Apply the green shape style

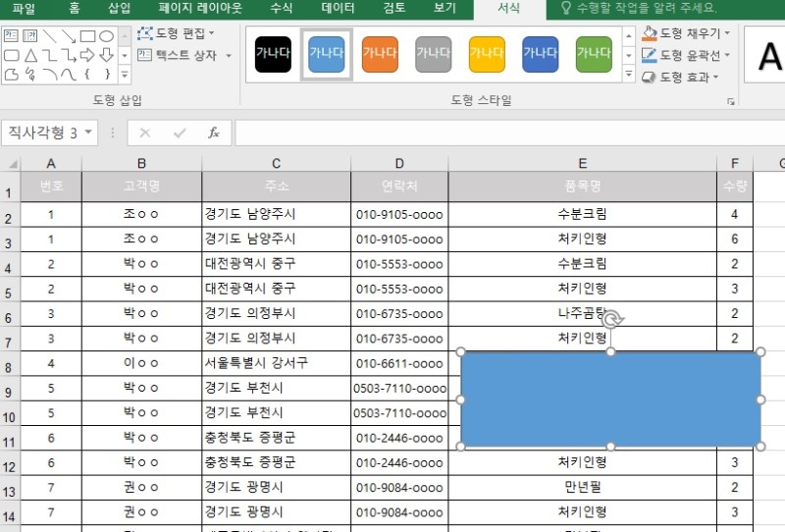coord(594,54)
